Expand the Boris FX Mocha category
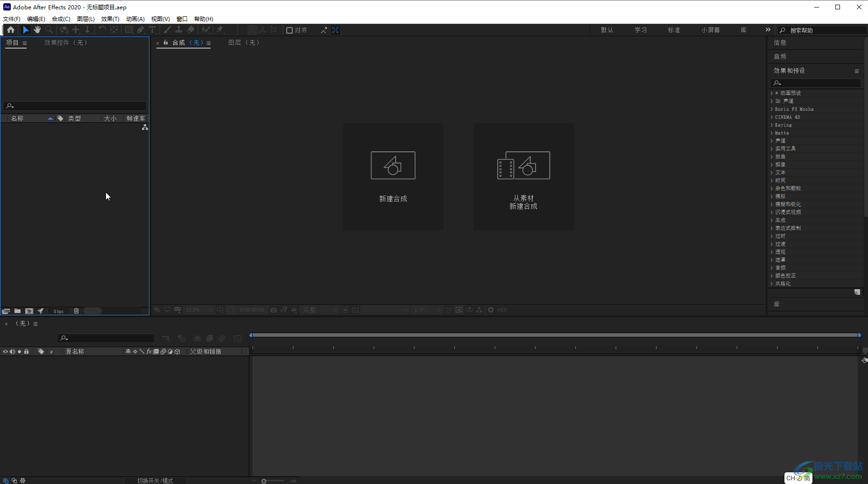This screenshot has width=868, height=484. pyautogui.click(x=771, y=109)
